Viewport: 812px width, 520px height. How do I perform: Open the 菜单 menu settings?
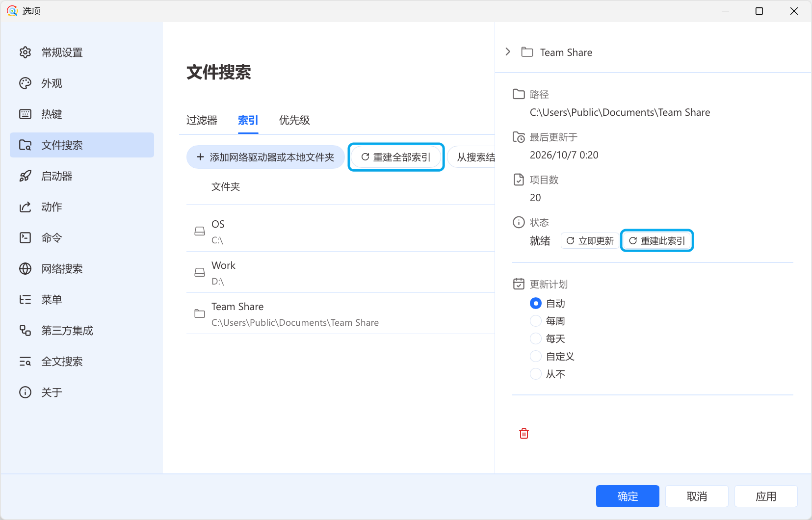[x=82, y=300]
